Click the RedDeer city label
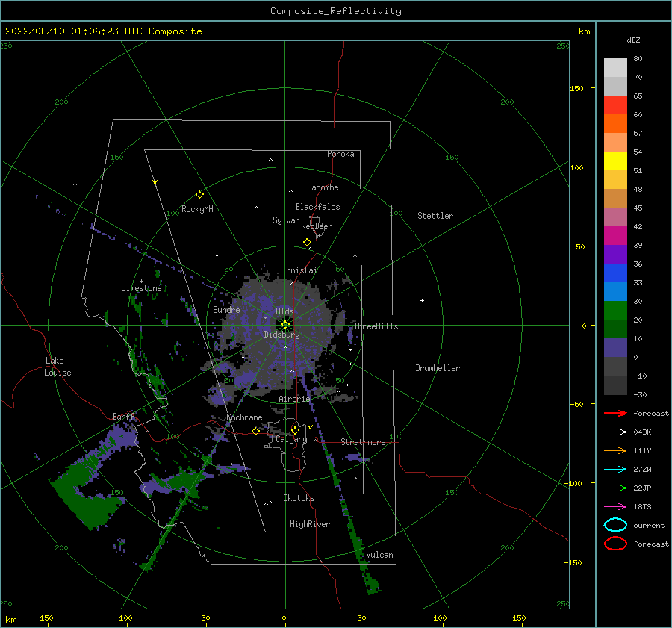Viewport: 672px width, 628px height. pyautogui.click(x=317, y=226)
